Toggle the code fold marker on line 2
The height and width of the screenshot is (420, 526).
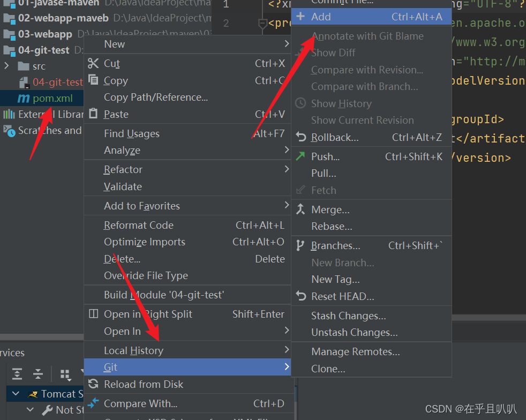(x=262, y=24)
